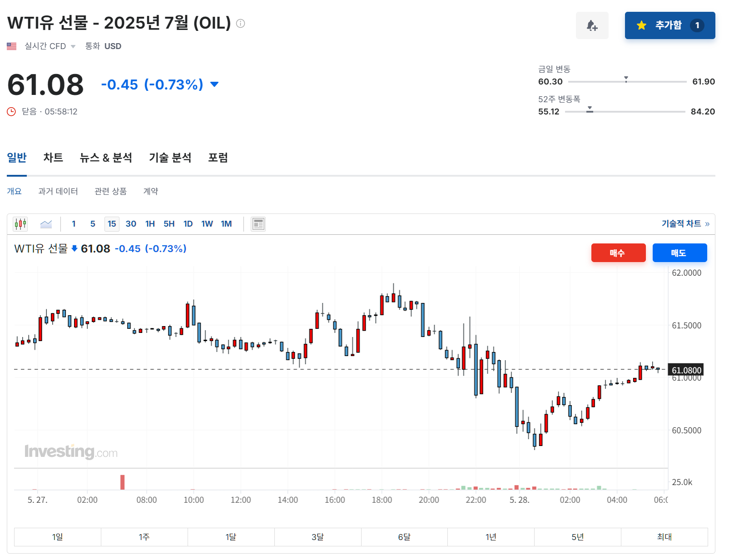The height and width of the screenshot is (560, 734).
Task: Switch to line chart view icon
Action: [x=46, y=223]
